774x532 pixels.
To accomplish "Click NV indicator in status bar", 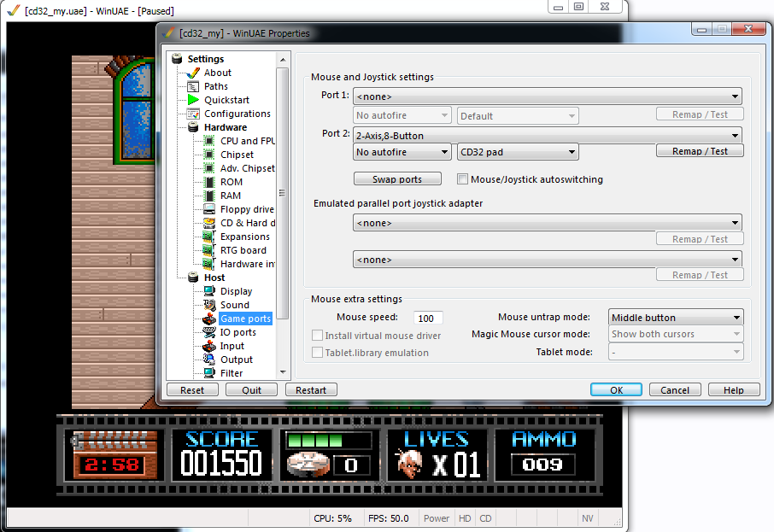I will [x=588, y=518].
